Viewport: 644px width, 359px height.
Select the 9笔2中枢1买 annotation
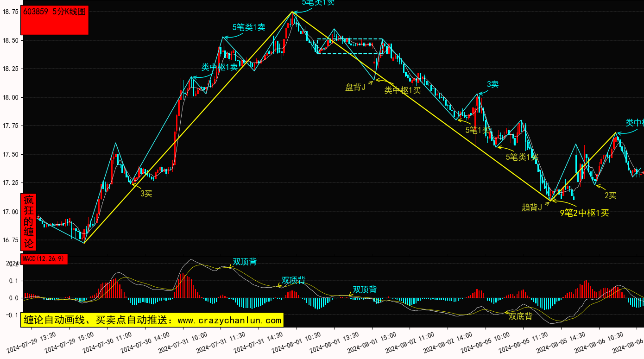[x=584, y=213]
